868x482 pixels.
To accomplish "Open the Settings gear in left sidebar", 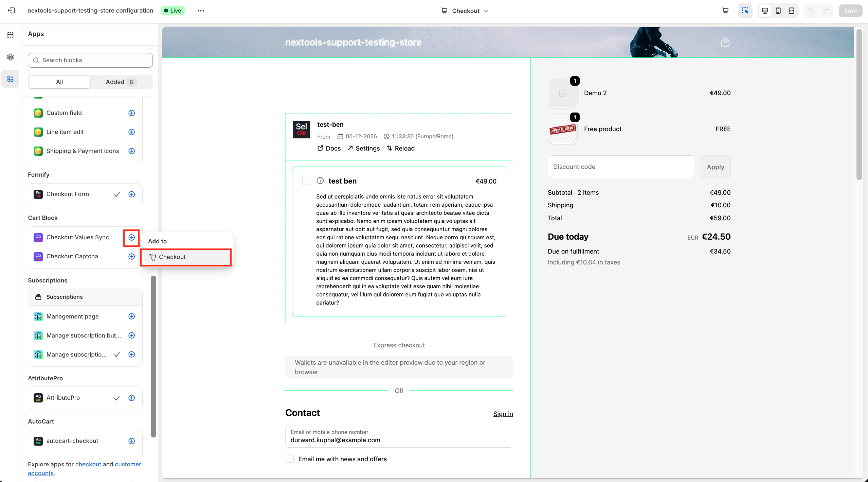I will coord(11,57).
